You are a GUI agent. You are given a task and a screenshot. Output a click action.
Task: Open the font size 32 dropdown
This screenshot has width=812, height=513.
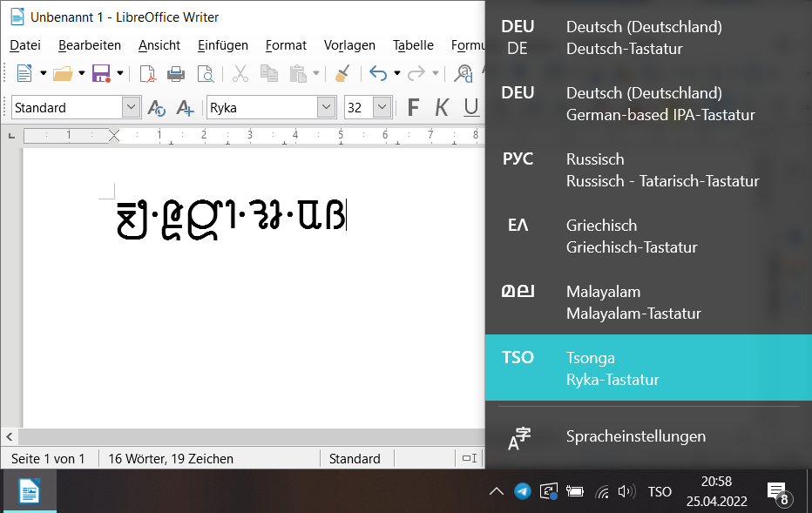point(382,108)
